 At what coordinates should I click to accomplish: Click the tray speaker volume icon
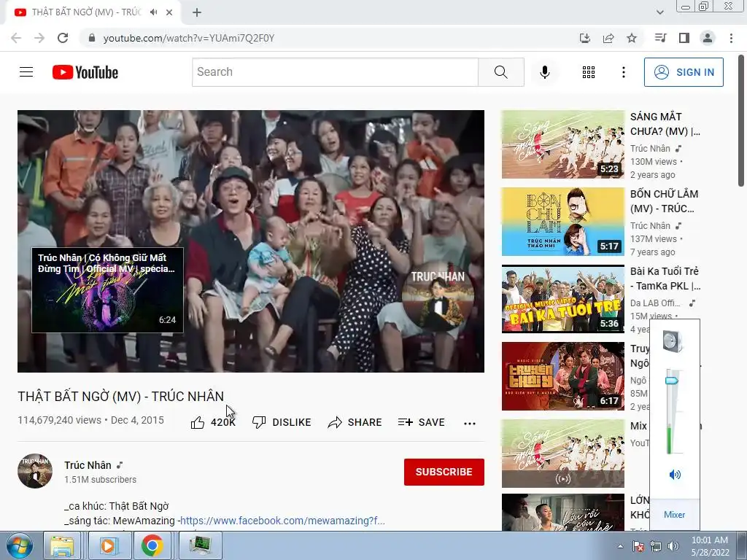point(673,546)
